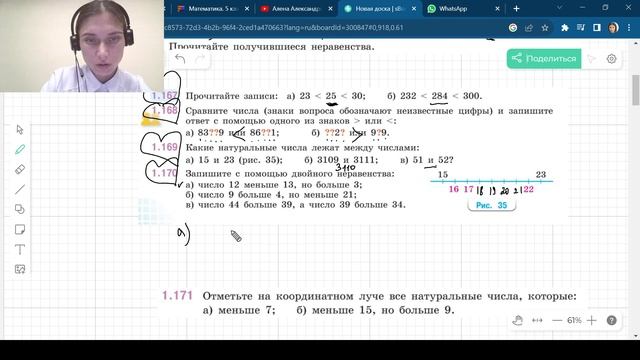This screenshot has width=640, height=360.
Task: Close the Новая доска tab
Action: [414, 9]
